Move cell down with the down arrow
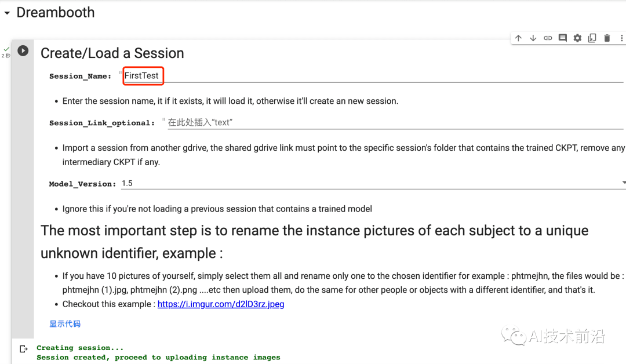The width and height of the screenshot is (626, 364). [533, 38]
